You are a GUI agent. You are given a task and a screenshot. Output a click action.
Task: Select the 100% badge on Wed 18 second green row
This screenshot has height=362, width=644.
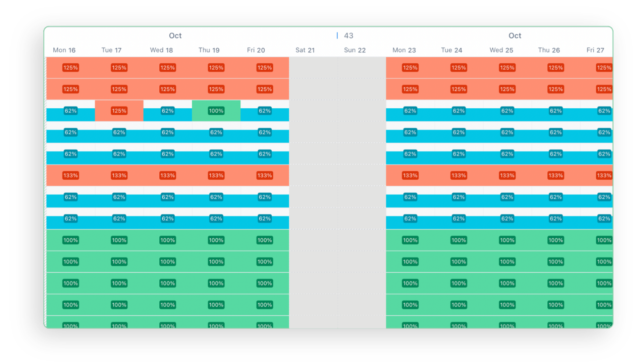[167, 262]
